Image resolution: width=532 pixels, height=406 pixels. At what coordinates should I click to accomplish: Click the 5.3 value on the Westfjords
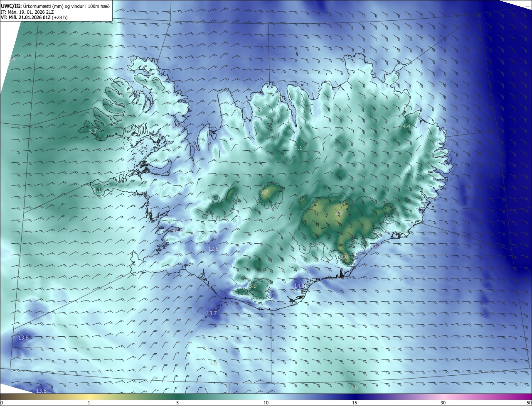click(x=93, y=131)
